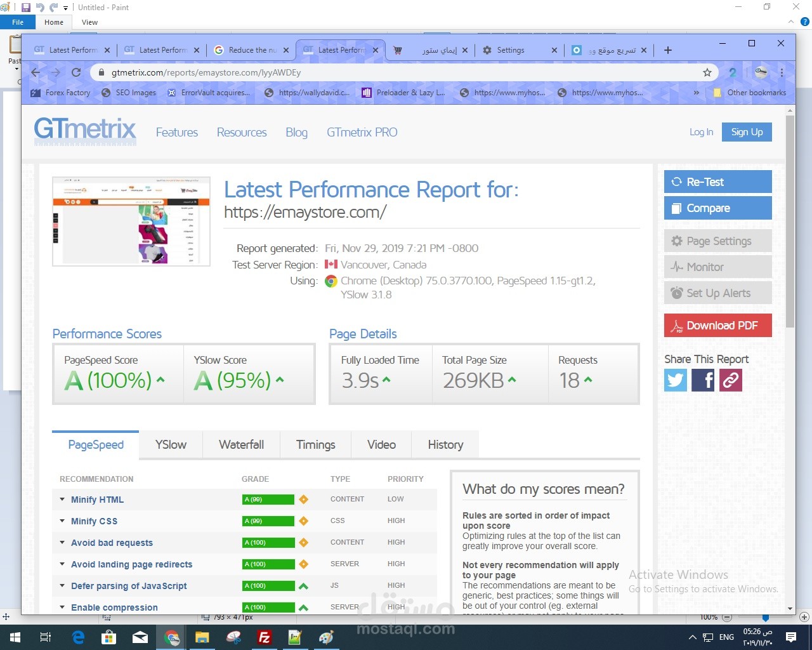
Task: Open Microsoft Store from taskbar
Action: point(109,637)
